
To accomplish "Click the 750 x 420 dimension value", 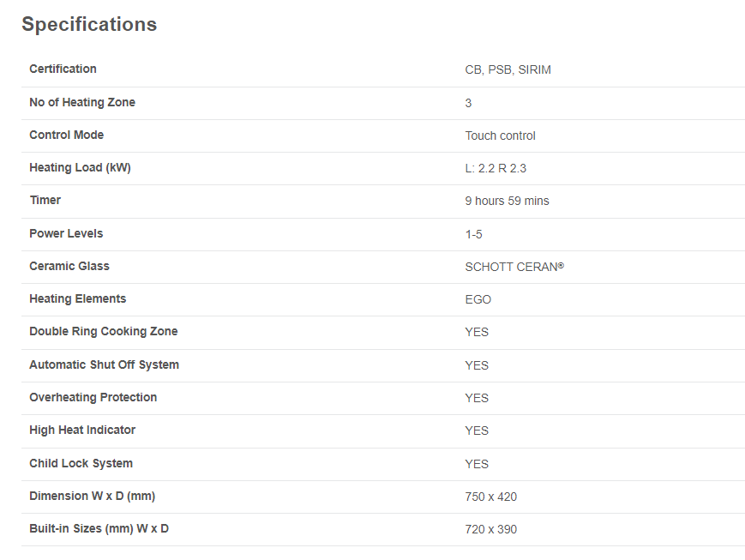I will coord(490,497).
